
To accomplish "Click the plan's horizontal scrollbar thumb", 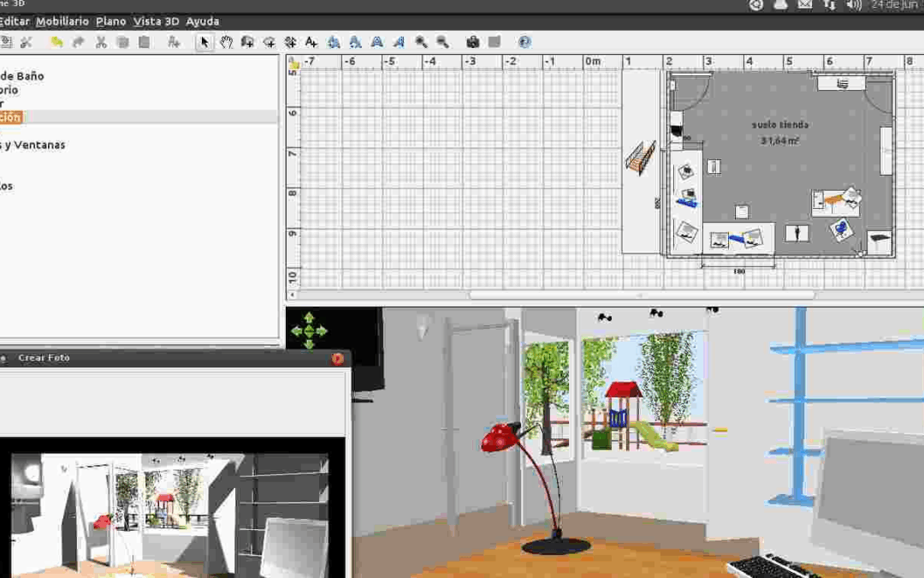I will pyautogui.click(x=643, y=295).
